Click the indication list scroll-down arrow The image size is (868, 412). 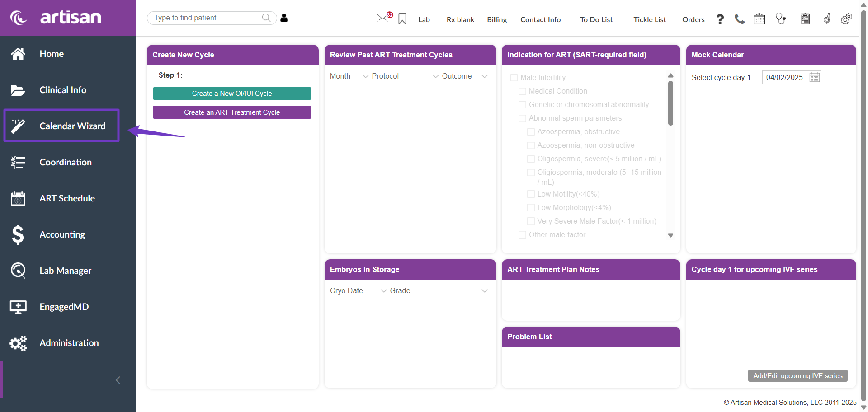point(670,235)
